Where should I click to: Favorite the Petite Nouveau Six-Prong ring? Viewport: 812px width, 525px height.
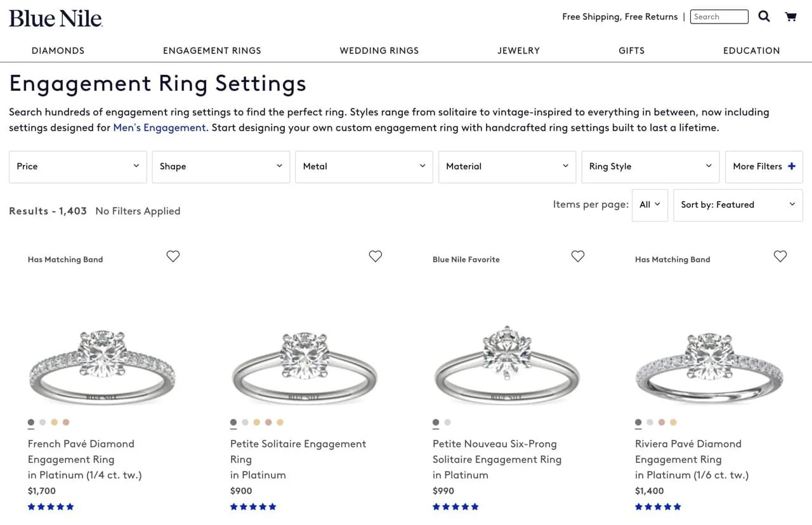point(577,256)
